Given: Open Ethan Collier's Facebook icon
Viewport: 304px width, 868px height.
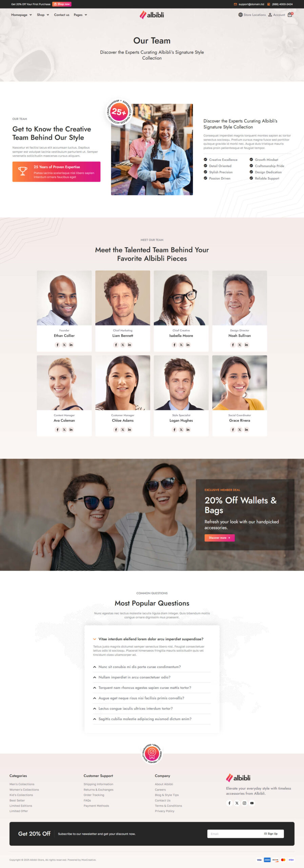Looking at the screenshot, I should point(58,345).
